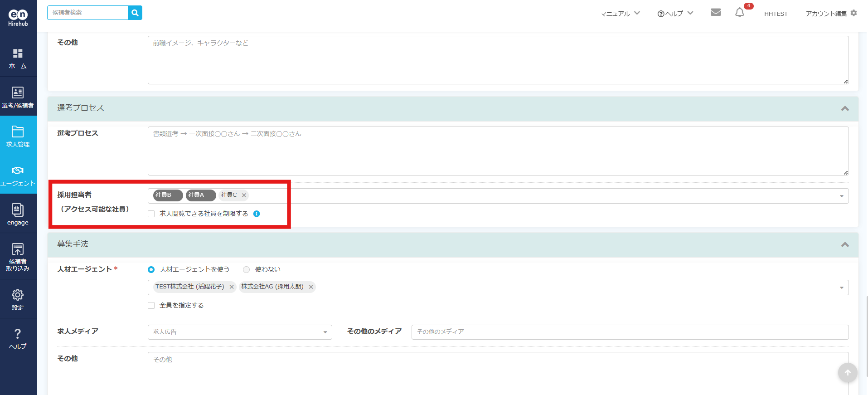Viewport: 868px width, 395px height.
Task: Select the 使わない radio option
Action: pos(247,269)
